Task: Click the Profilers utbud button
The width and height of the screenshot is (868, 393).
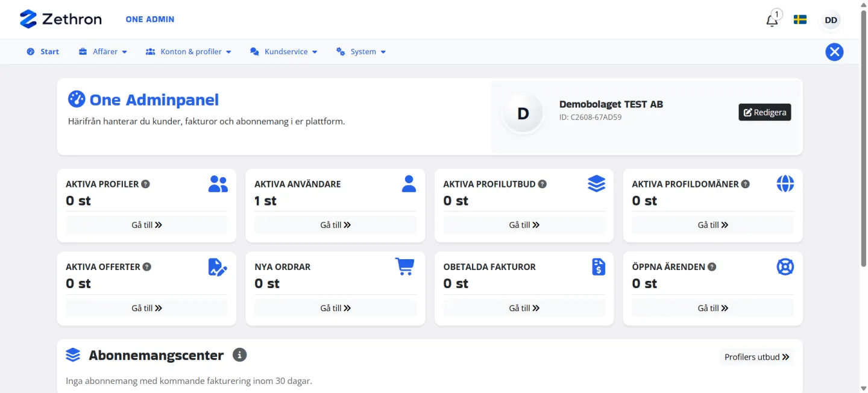Action: tap(756, 357)
